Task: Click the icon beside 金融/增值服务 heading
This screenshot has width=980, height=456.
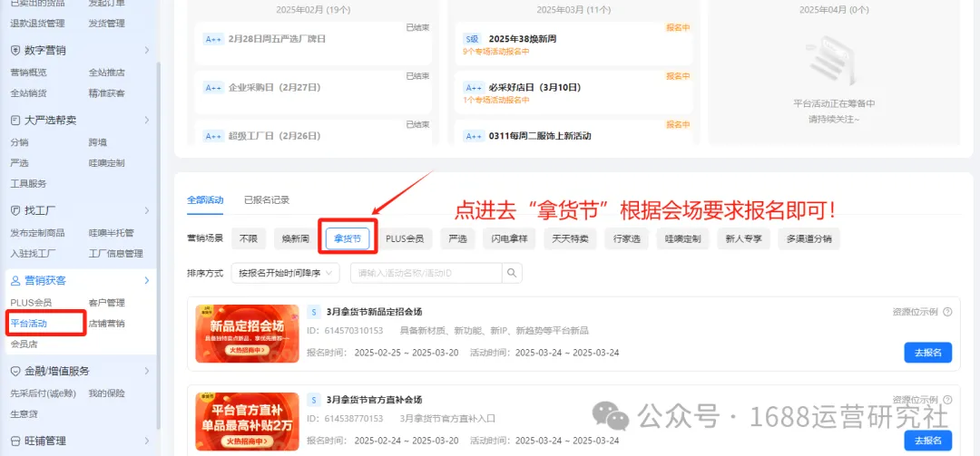Action: 15,371
